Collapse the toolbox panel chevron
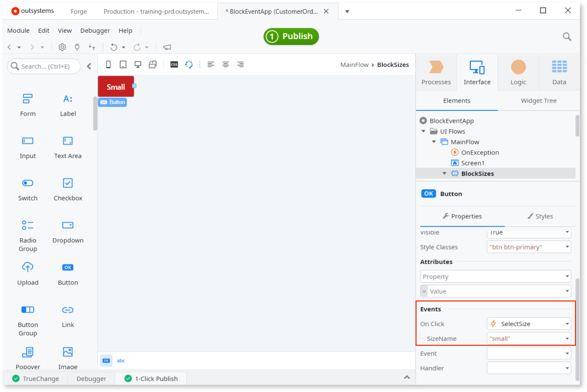The image size is (587, 392). 89,66
